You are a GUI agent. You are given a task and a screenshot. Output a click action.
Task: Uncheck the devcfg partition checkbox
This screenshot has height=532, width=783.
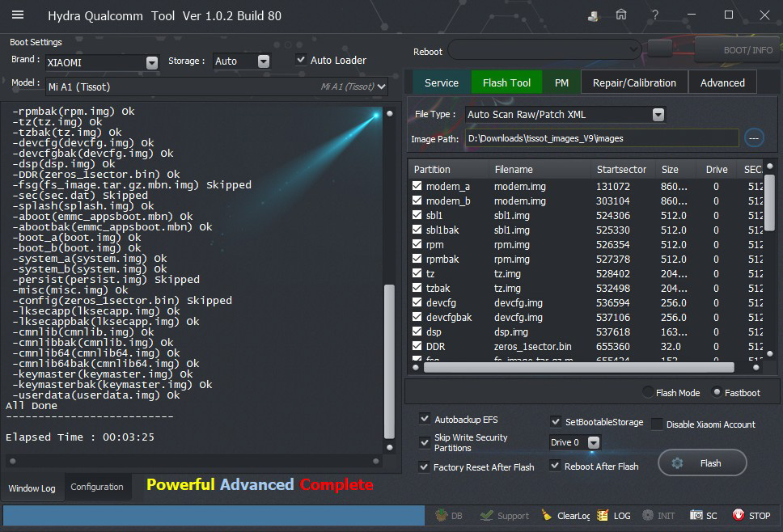click(x=417, y=302)
